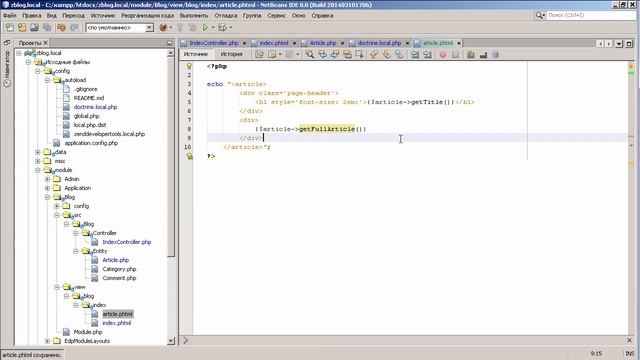Expand the EdpModuleLayouts folder
The width and height of the screenshot is (640, 360).
pos(47,341)
